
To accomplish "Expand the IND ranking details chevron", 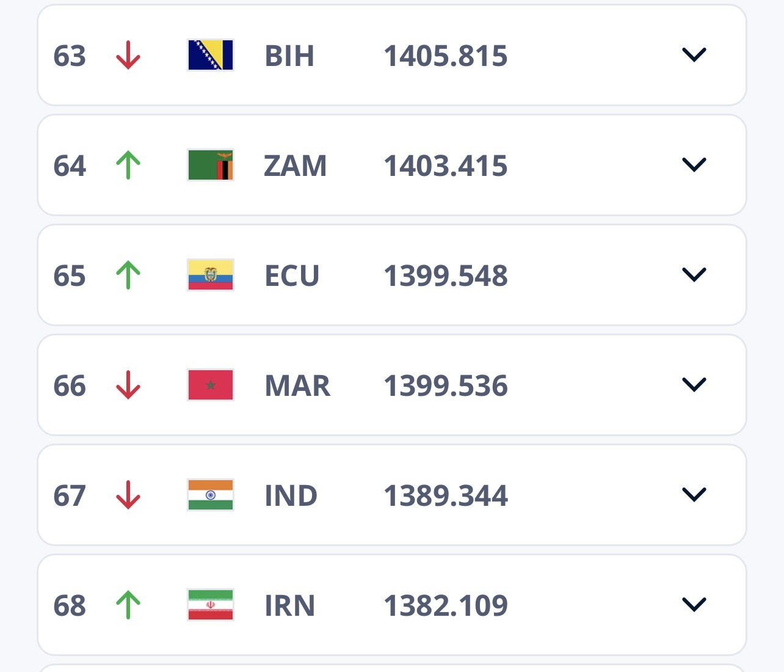I will click(694, 495).
